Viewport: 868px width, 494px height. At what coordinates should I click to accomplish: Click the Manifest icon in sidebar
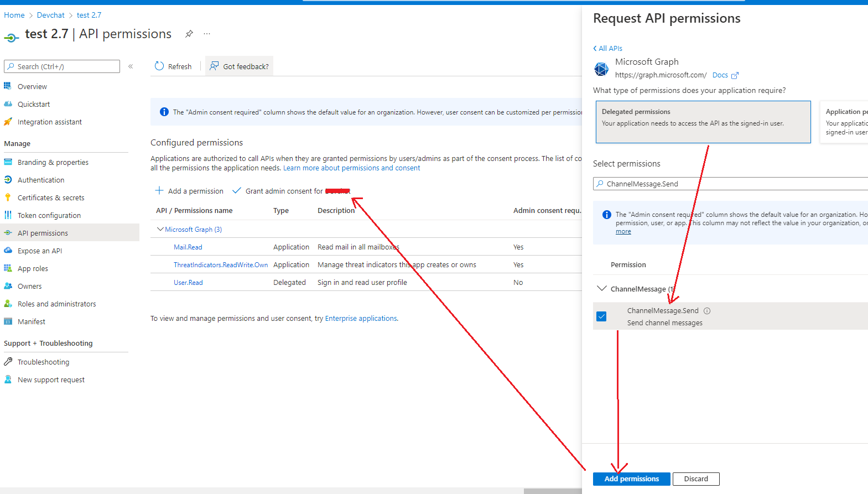[x=8, y=321]
